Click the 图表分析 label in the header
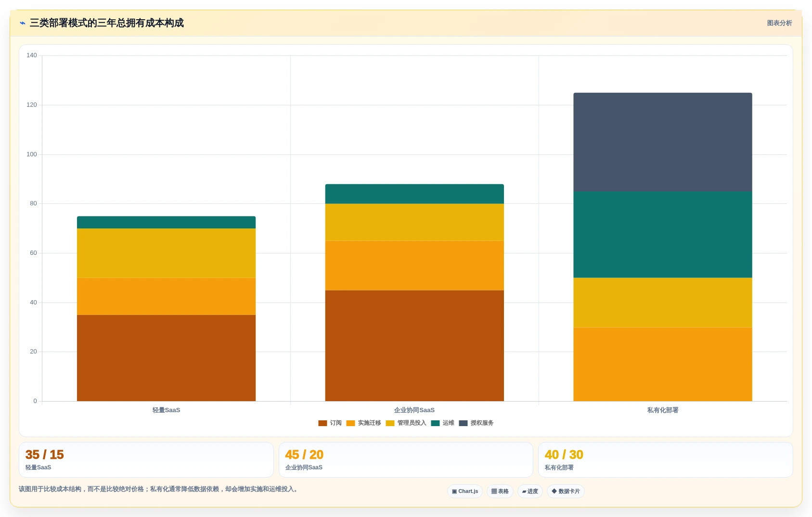 click(779, 23)
